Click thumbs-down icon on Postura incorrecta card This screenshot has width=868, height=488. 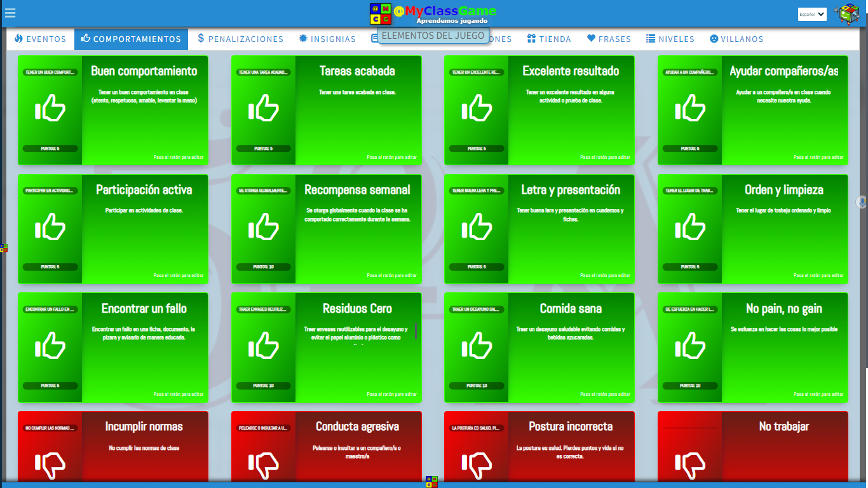click(477, 466)
